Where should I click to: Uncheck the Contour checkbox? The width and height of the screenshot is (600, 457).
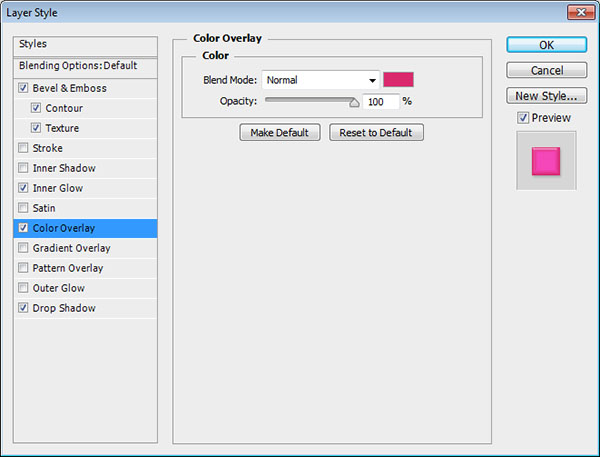(36, 108)
